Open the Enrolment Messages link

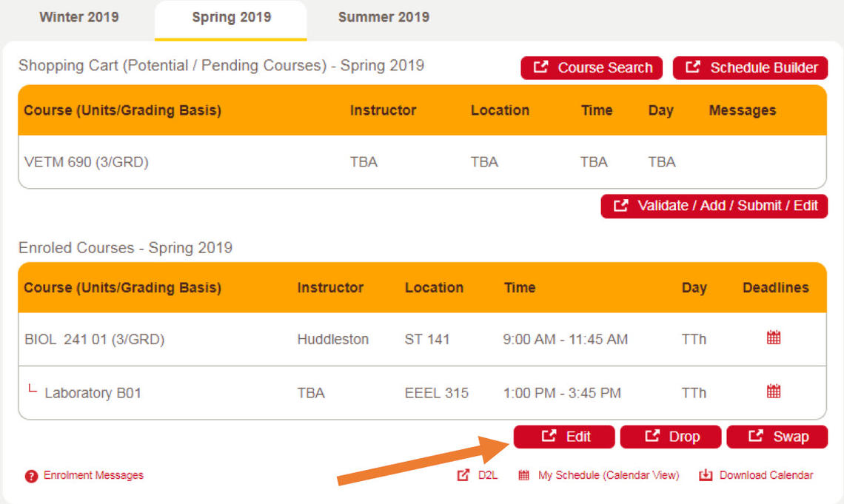point(93,475)
